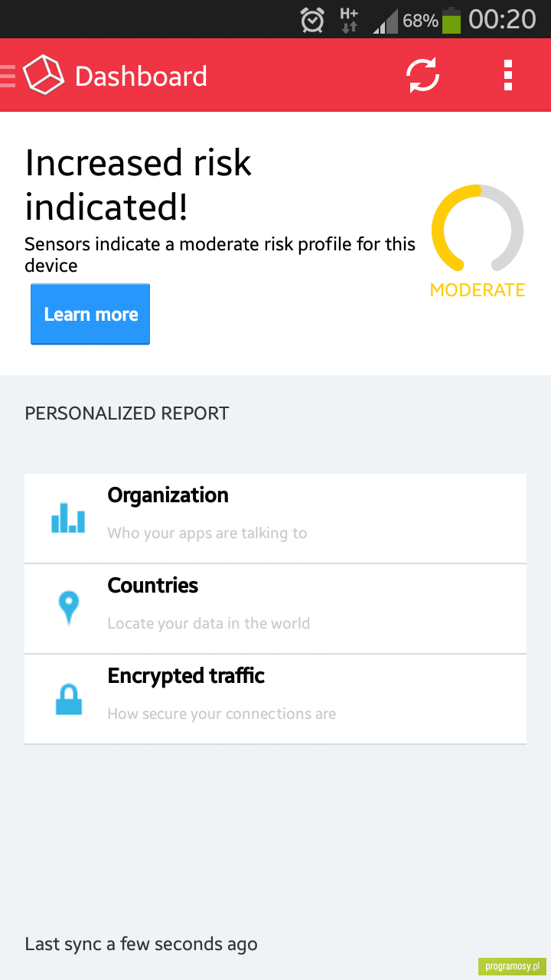Open the Organization report row

[x=275, y=518]
